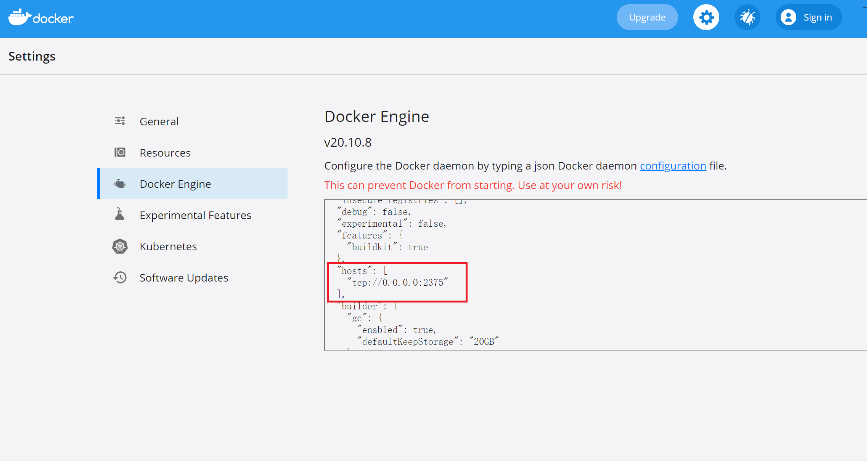Select the General settings tab
The height and width of the screenshot is (461, 868).
coord(159,122)
